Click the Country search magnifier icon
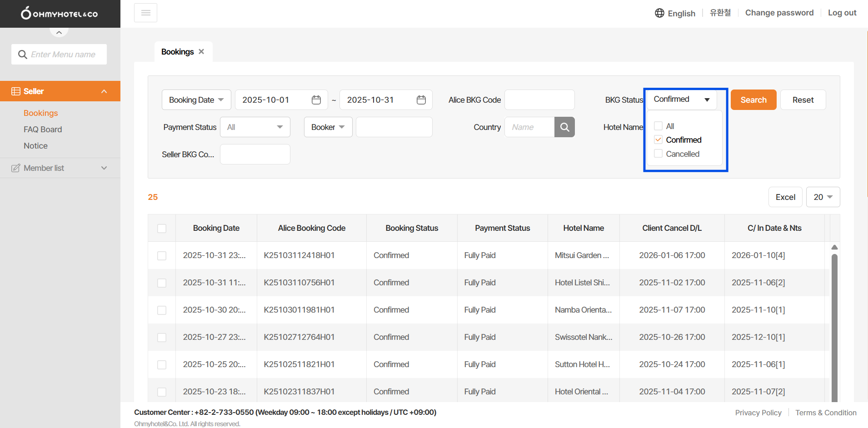Image resolution: width=868 pixels, height=428 pixels. click(x=564, y=127)
